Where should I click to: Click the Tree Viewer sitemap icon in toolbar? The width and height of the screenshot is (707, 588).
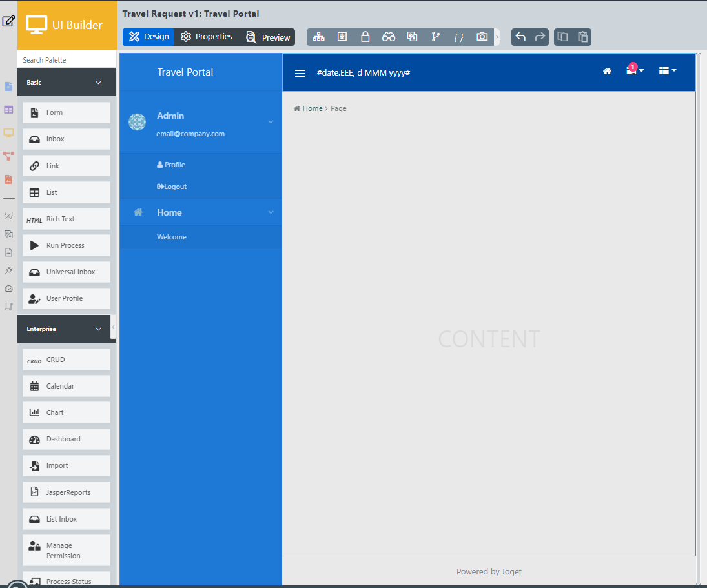click(319, 37)
